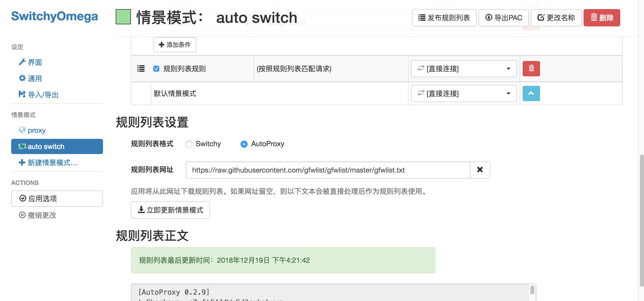Click the rule list URL input field
This screenshot has width=644, height=301.
pos(328,170)
